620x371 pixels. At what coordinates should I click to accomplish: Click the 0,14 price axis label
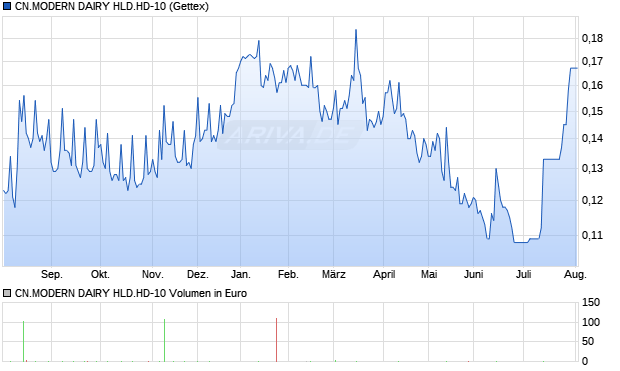tap(592, 138)
